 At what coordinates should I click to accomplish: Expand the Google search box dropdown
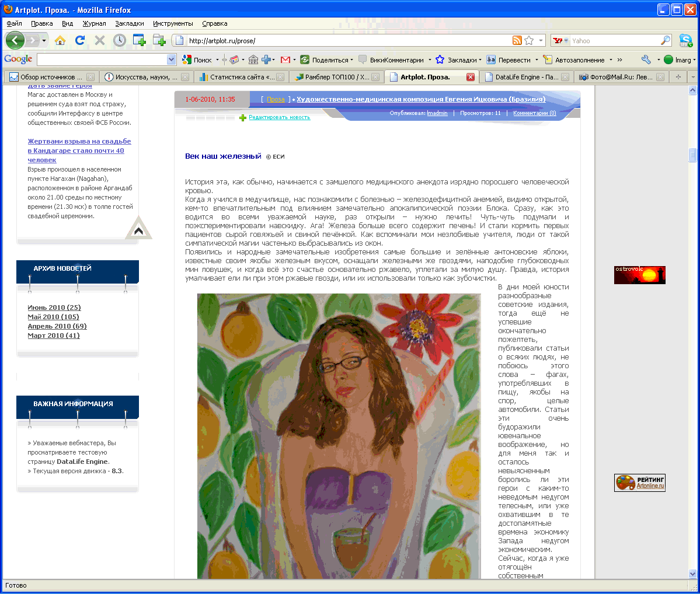(171, 60)
